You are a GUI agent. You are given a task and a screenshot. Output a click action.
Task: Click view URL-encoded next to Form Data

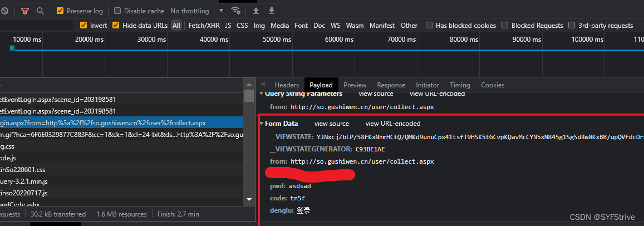393,124
